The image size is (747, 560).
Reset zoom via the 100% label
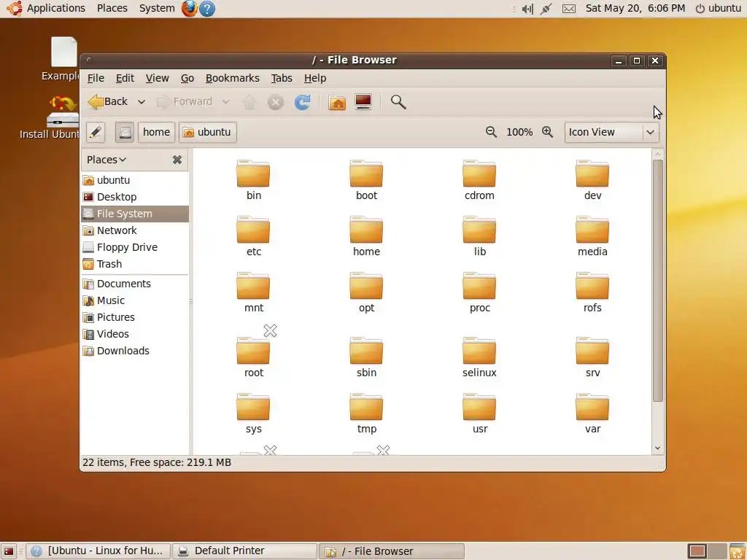[519, 132]
